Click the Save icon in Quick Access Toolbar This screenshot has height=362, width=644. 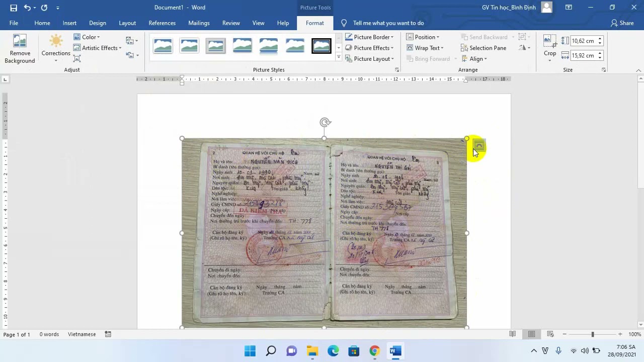point(14,8)
